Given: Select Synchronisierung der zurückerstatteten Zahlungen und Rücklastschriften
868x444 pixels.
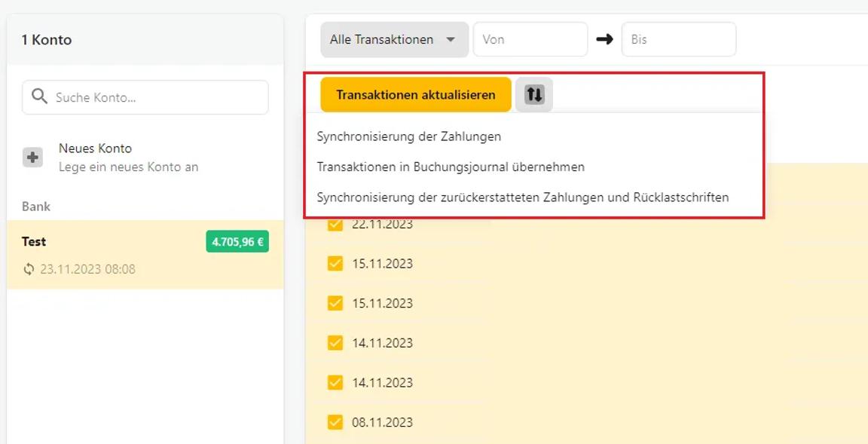Looking at the screenshot, I should (x=523, y=197).
